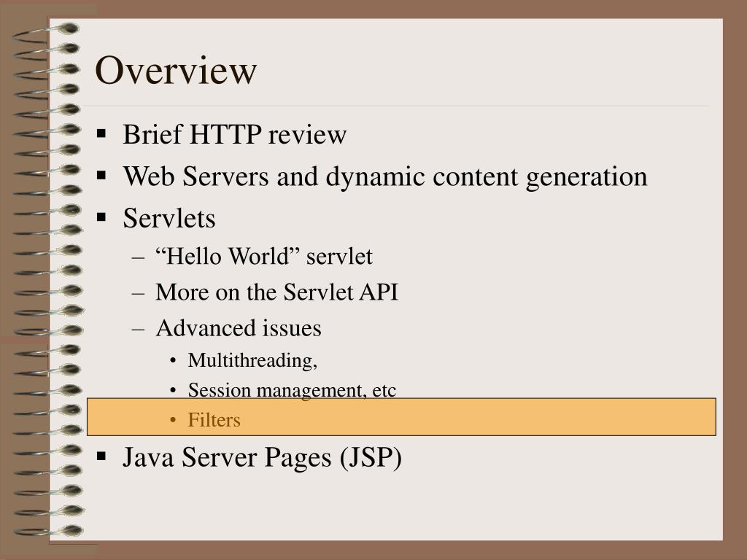Click 'Session management, etc' item

tap(292, 389)
